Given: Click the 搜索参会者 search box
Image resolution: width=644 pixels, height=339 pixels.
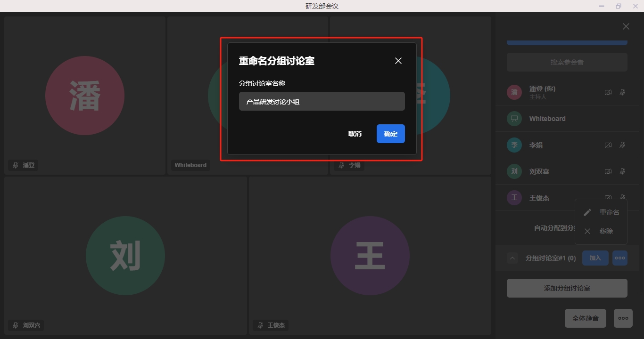Looking at the screenshot, I should point(567,62).
